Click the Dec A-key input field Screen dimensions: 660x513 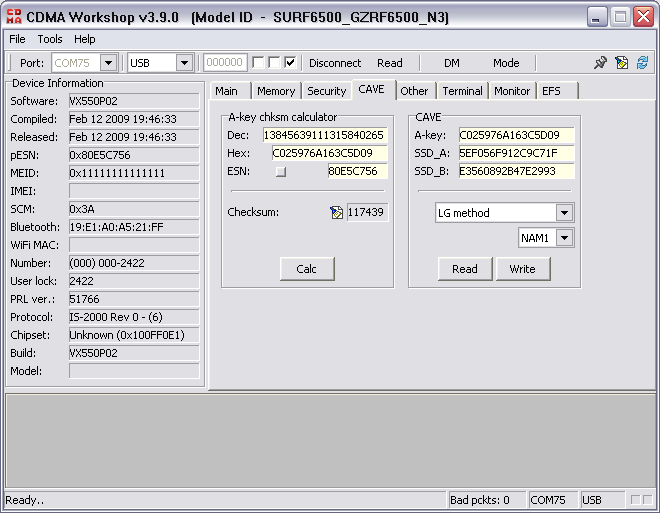(325, 135)
